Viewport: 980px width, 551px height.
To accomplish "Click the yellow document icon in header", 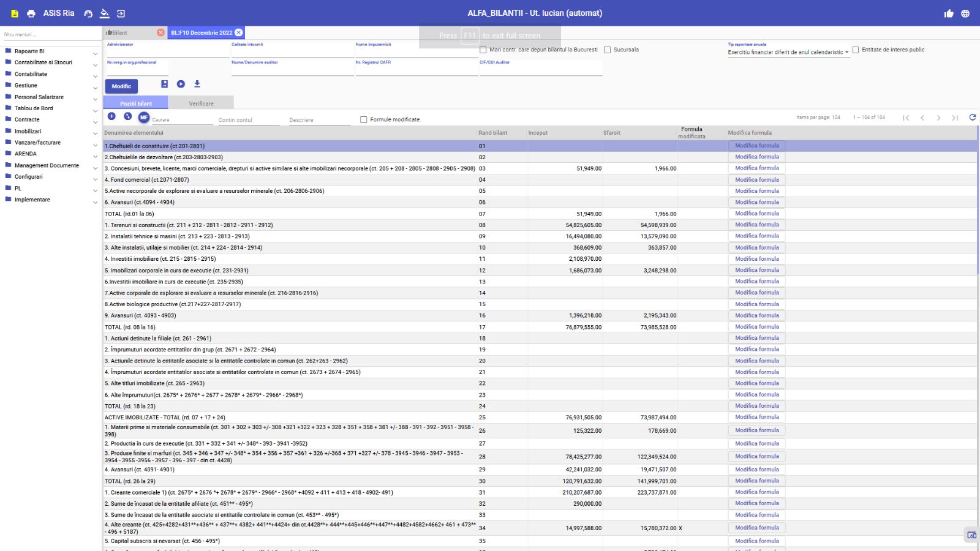I will click(15, 13).
